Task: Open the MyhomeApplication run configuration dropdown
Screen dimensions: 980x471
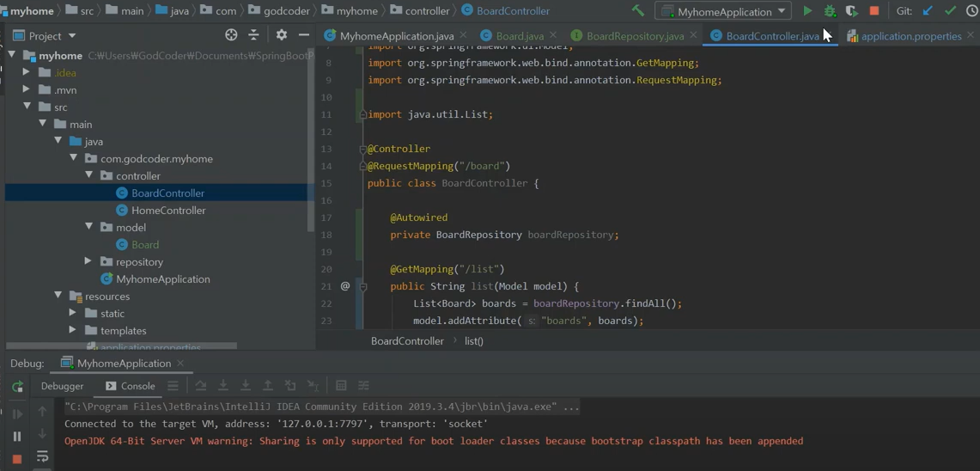Action: tap(723, 11)
